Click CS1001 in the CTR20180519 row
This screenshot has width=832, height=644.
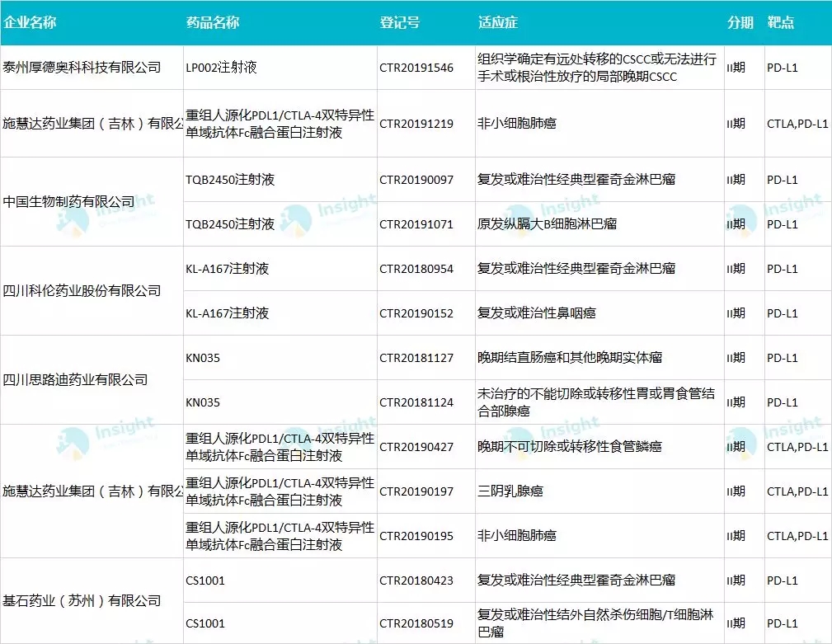[205, 623]
